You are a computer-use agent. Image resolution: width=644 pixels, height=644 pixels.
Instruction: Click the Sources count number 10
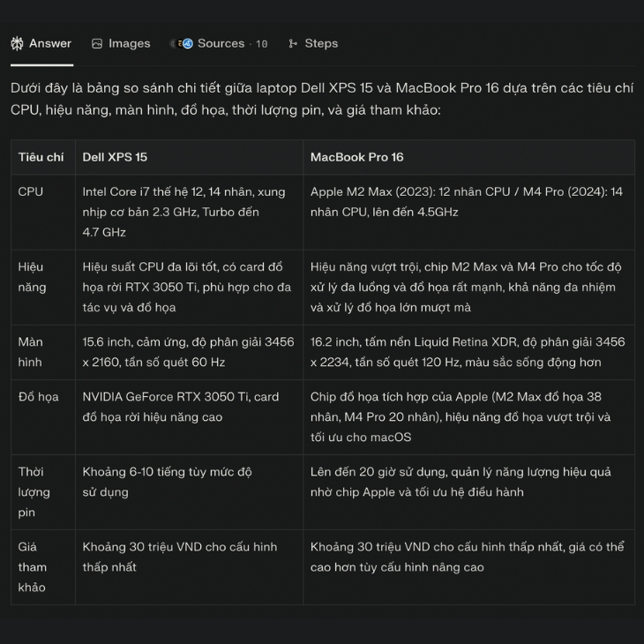tap(262, 44)
